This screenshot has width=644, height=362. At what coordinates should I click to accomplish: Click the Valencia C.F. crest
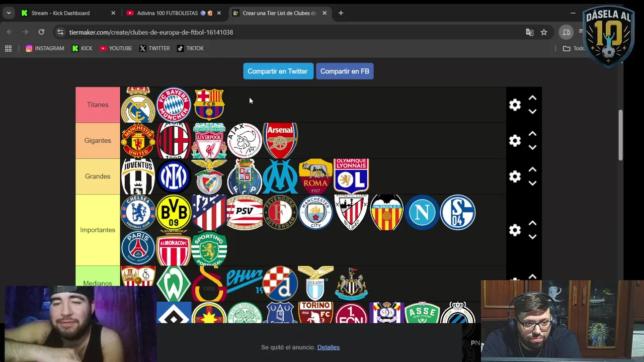tap(387, 212)
